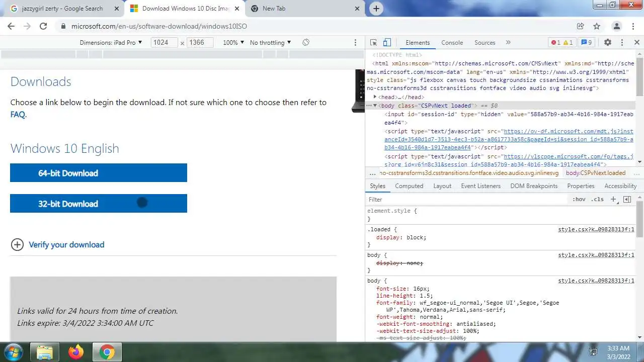Close the Download Windows 10 tab

coord(237,9)
